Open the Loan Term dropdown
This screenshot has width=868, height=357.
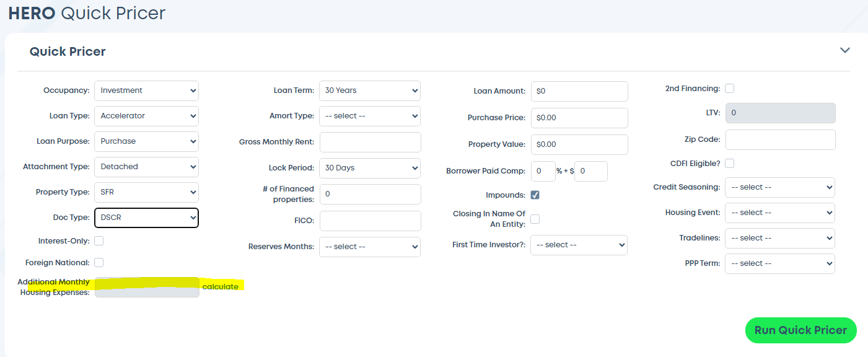coord(370,90)
